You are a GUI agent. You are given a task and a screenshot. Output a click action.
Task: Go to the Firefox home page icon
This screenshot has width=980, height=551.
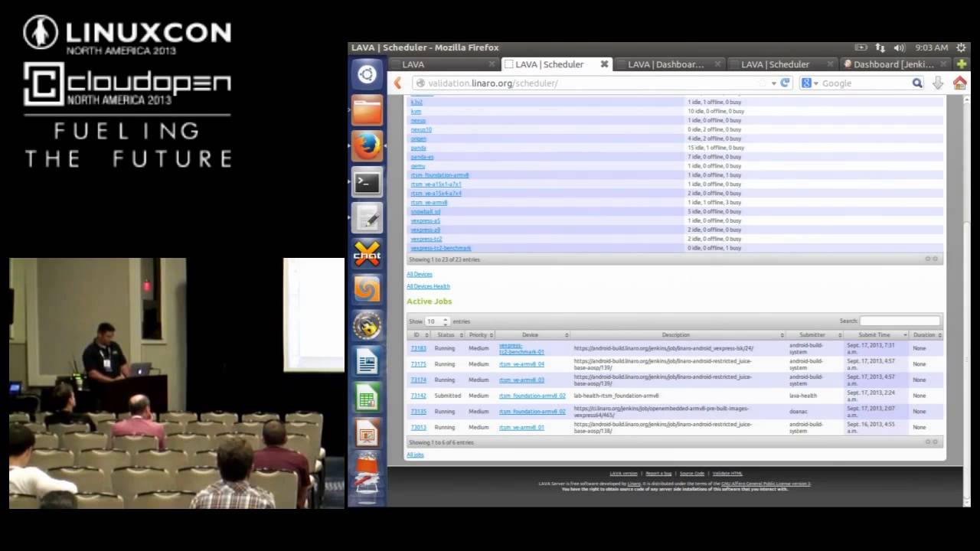pyautogui.click(x=959, y=83)
